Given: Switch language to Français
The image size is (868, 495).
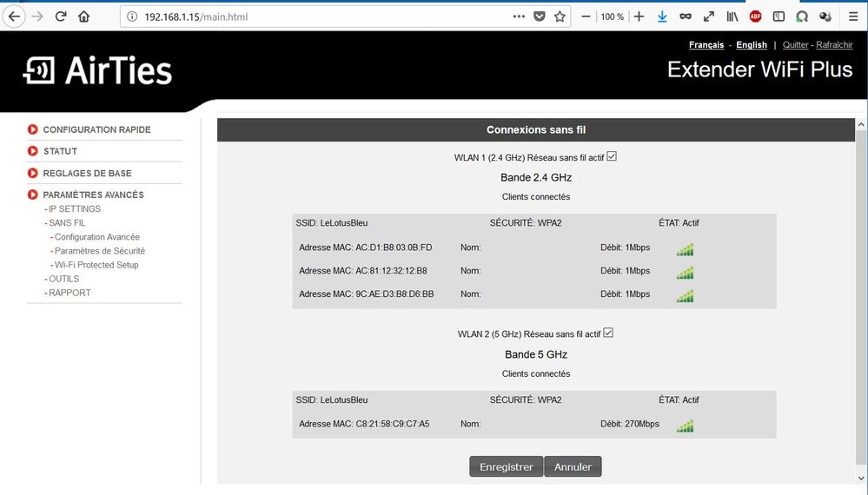Looking at the screenshot, I should pos(706,45).
